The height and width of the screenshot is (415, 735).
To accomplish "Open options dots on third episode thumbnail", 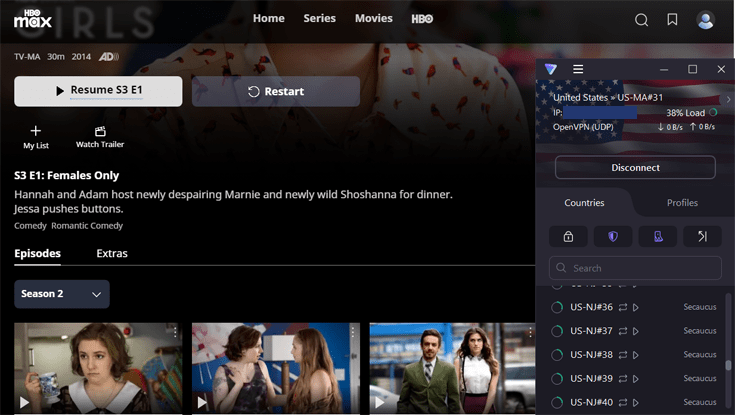I will [x=530, y=332].
